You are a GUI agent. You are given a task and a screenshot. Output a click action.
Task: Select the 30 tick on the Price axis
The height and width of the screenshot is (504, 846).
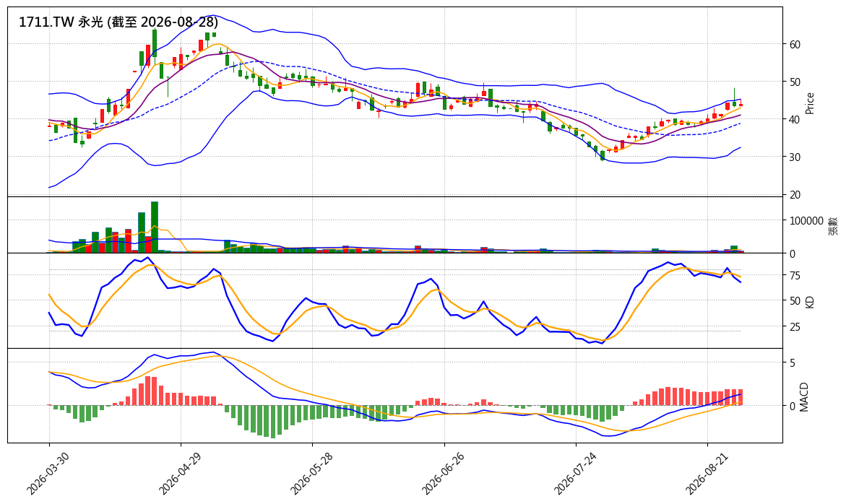(795, 157)
